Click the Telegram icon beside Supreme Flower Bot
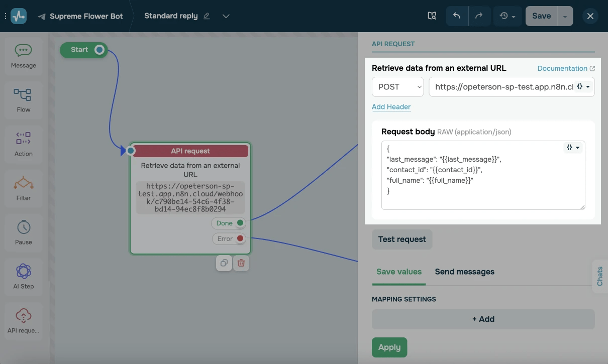The image size is (608, 364). tap(42, 16)
